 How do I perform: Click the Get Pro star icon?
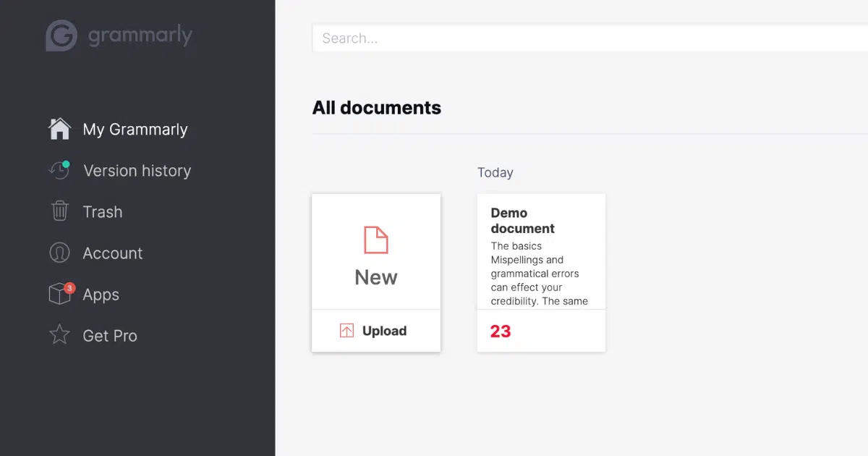point(59,335)
